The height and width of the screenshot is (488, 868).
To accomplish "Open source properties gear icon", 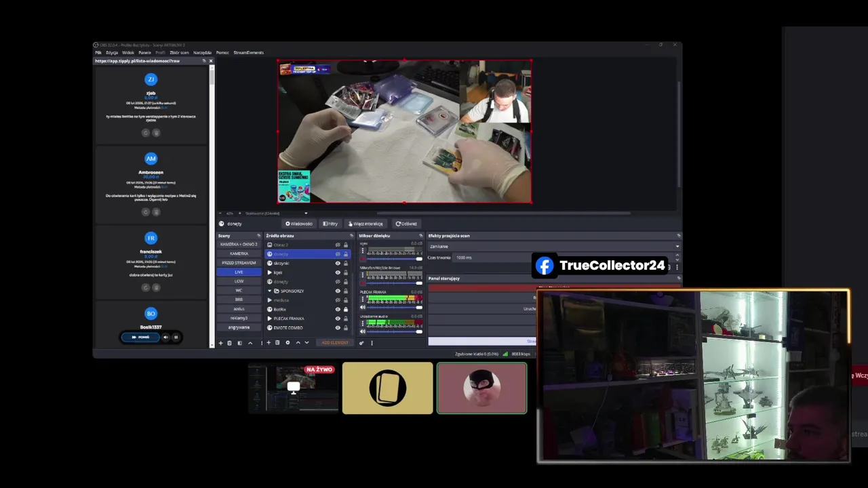I will [x=288, y=343].
